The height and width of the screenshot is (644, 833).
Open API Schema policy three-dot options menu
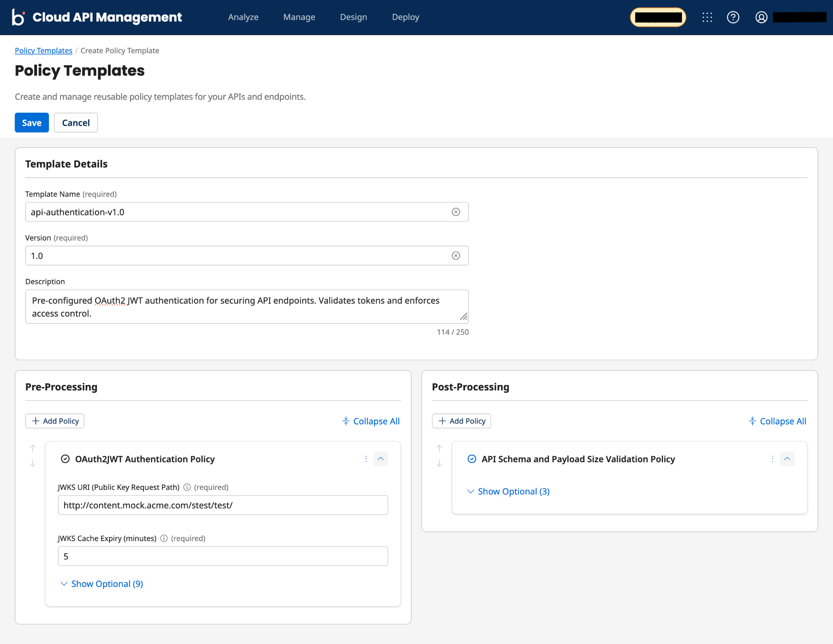pyautogui.click(x=772, y=459)
